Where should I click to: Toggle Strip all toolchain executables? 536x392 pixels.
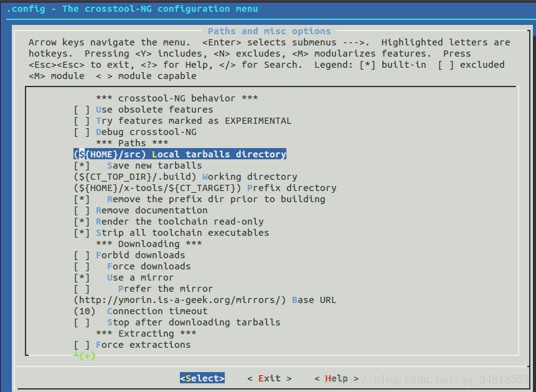coord(171,233)
